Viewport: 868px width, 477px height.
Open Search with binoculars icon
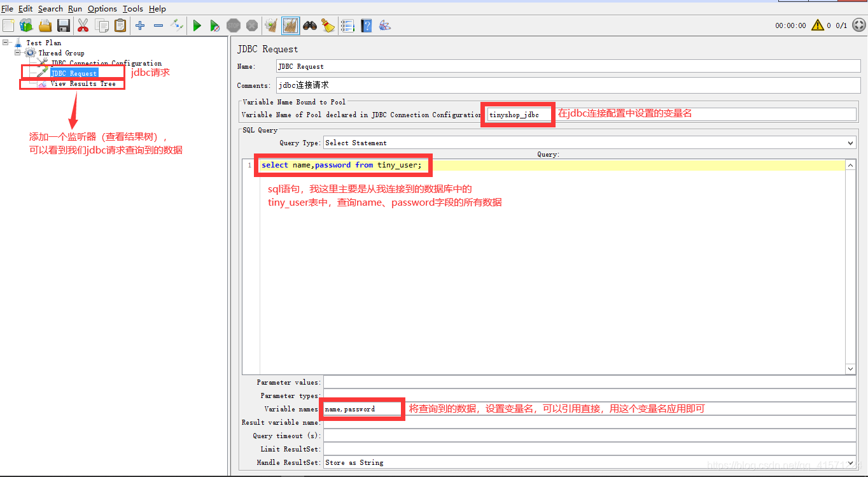click(x=310, y=25)
